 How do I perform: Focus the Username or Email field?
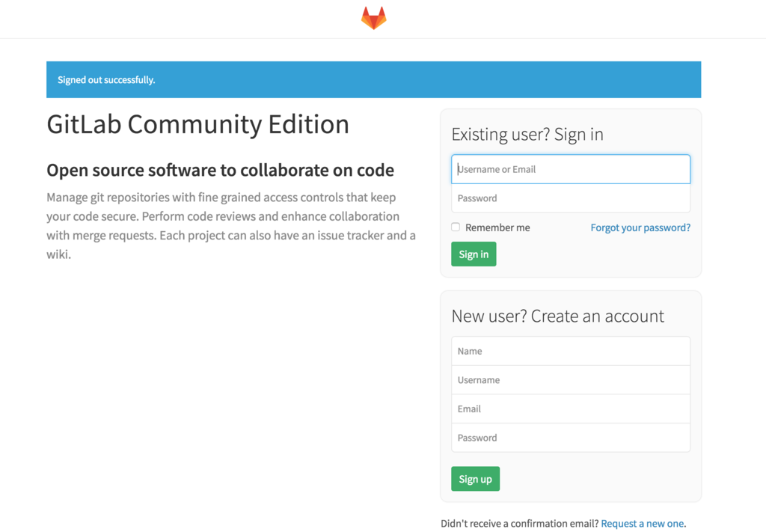point(571,169)
